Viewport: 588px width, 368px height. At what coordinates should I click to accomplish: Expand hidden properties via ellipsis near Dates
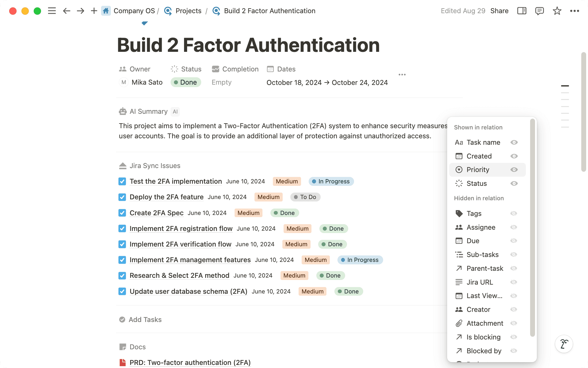pyautogui.click(x=402, y=75)
